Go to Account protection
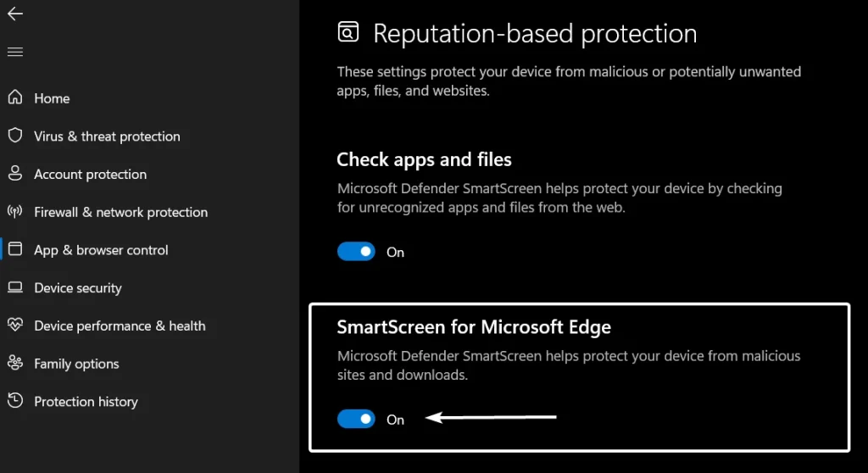This screenshot has width=868, height=473. [x=90, y=174]
